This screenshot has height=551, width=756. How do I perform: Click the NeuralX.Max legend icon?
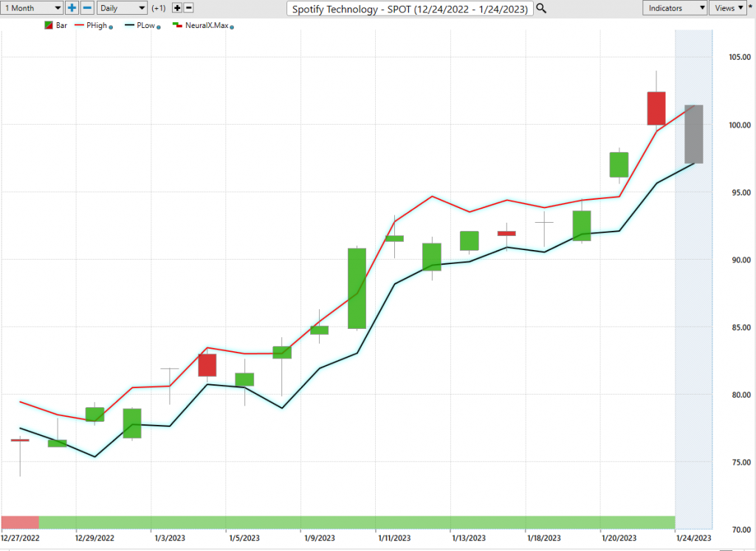[177, 25]
